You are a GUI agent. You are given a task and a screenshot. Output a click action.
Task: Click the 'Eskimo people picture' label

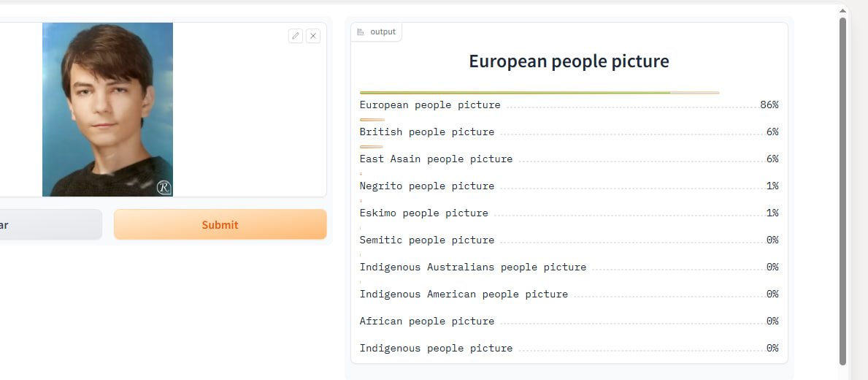[423, 213]
